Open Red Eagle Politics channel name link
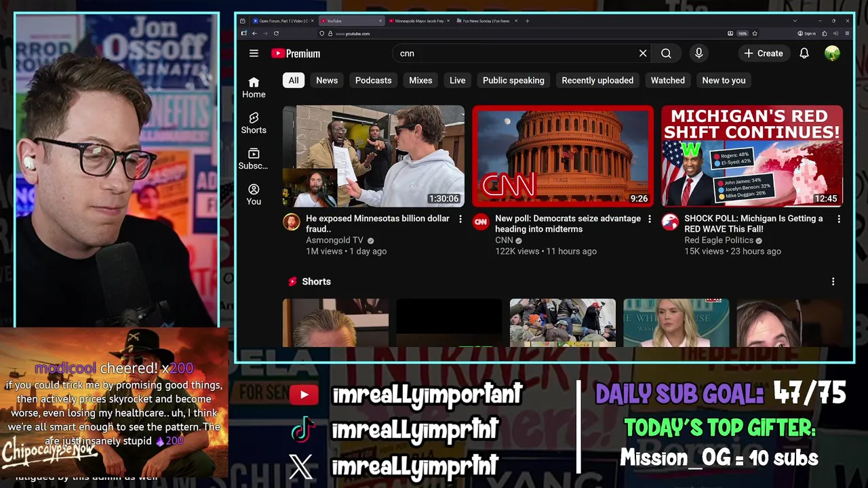 point(719,240)
